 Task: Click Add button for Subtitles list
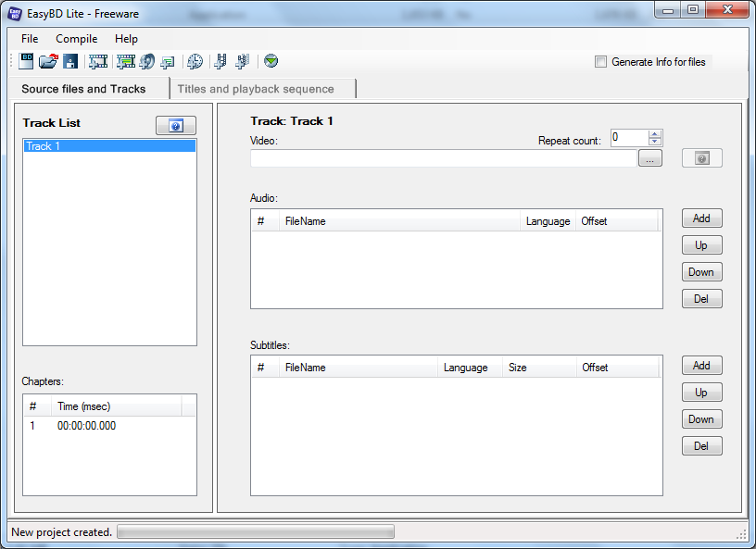[702, 366]
